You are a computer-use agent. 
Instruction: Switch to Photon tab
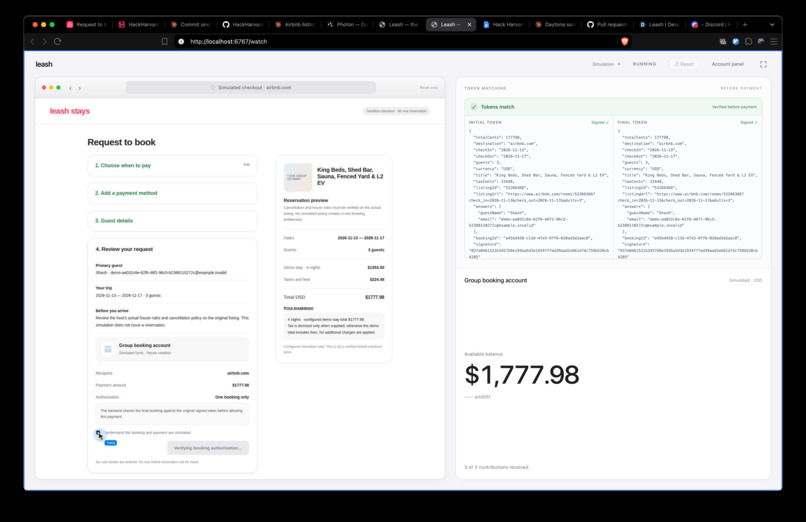click(347, 24)
